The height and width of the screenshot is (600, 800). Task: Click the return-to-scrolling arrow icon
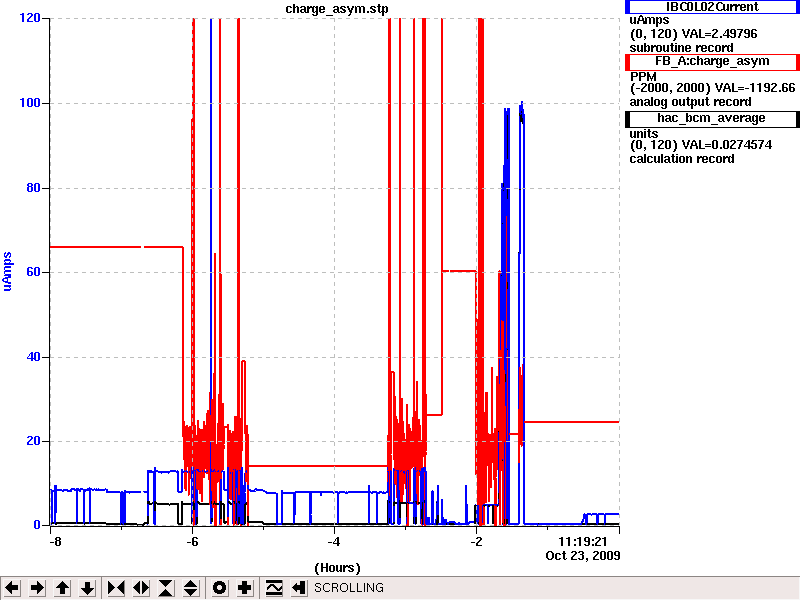(299, 588)
